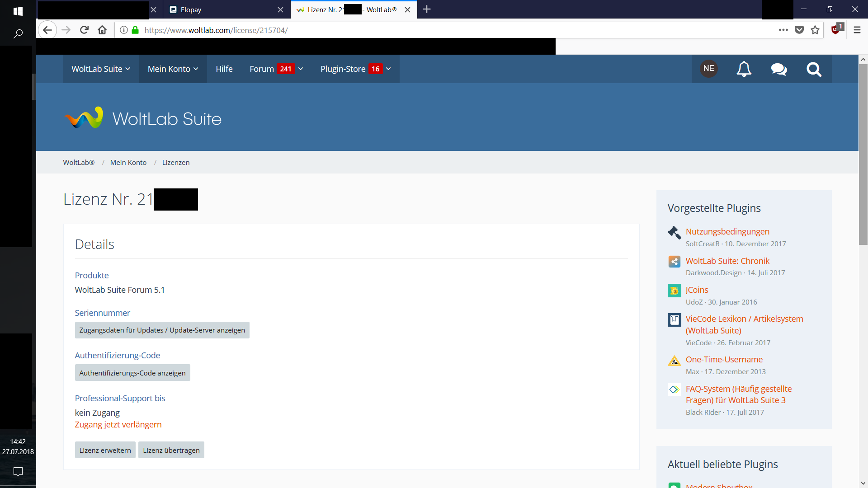Expand the Mein Konto dropdown
Viewport: 868px width, 488px height.
pos(173,69)
